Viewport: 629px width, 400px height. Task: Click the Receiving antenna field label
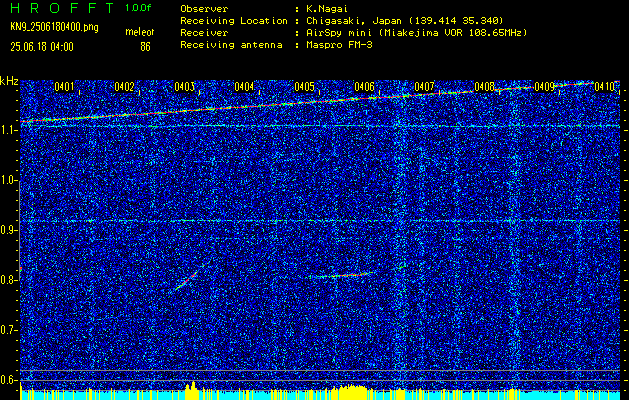[x=231, y=45]
